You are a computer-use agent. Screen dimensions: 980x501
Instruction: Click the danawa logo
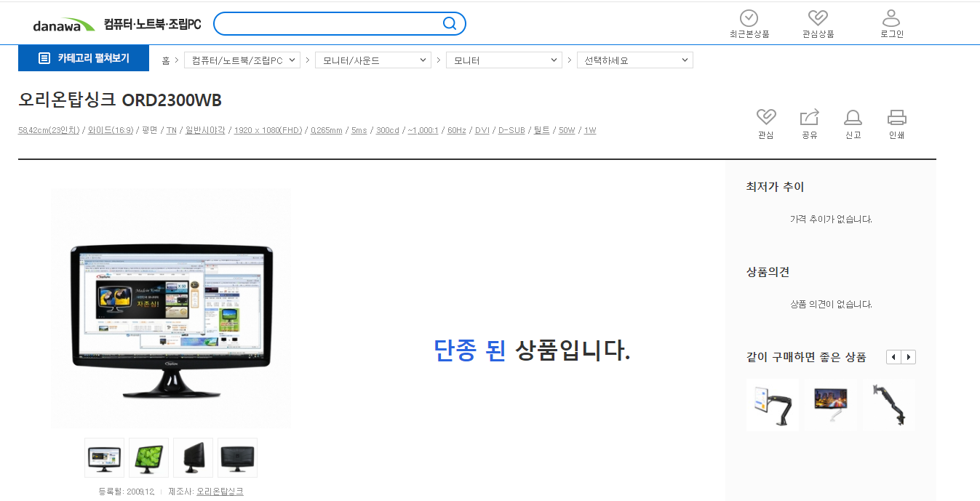[63, 24]
